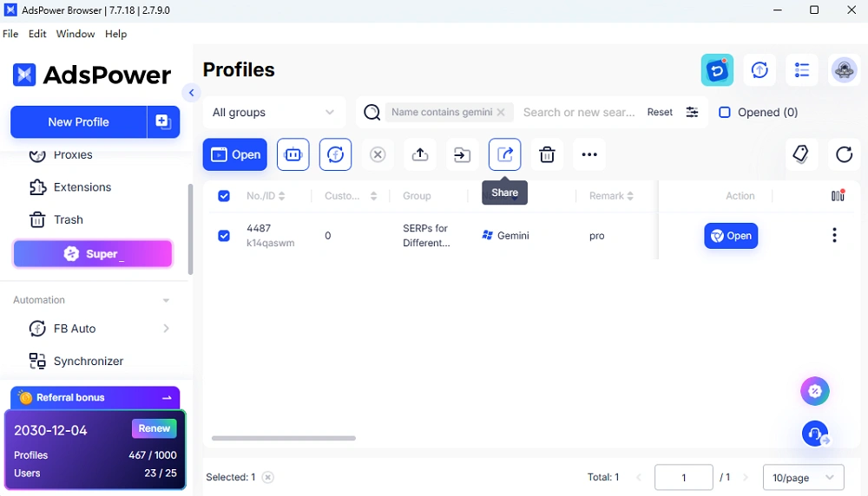Click the New Profile button
Screen dimensions: 868x496
tap(79, 122)
